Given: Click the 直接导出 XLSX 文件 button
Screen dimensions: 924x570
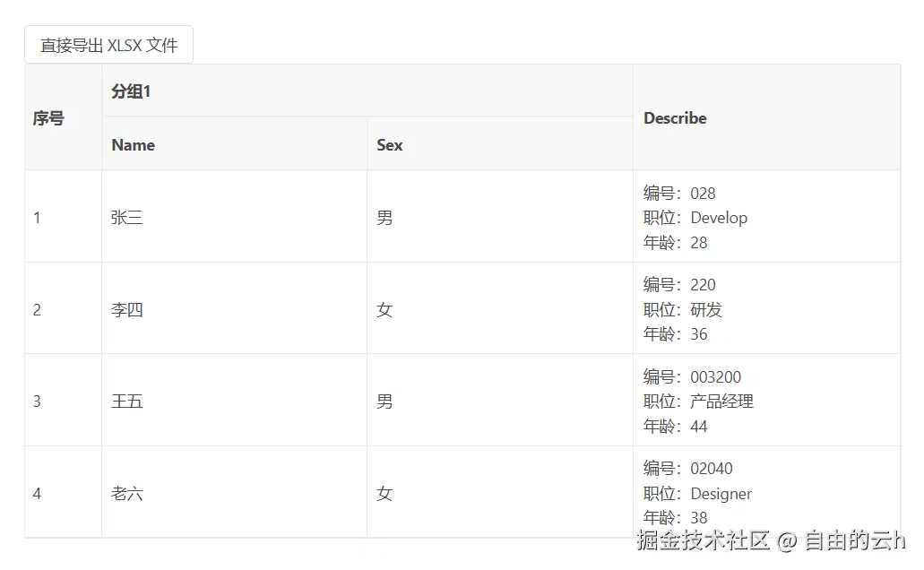Looking at the screenshot, I should tap(108, 45).
